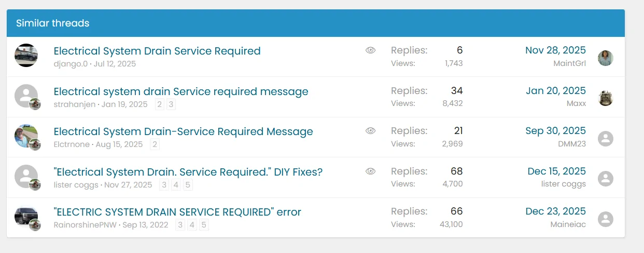Jump to page 5 of RainorshinePNW's thread

[204, 225]
